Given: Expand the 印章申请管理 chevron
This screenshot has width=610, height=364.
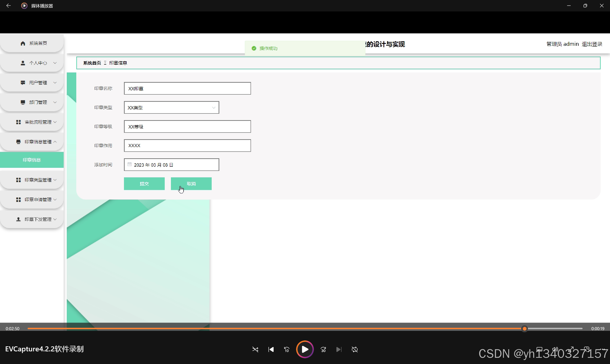Looking at the screenshot, I should tap(55, 200).
